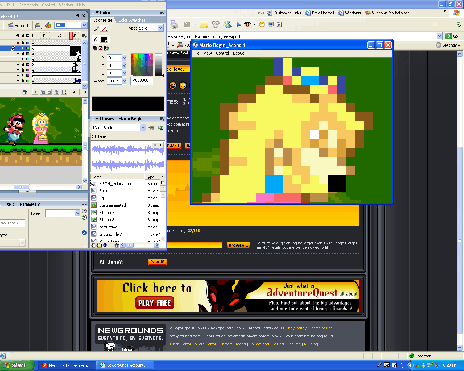Open the Help menu in Flash

click(80, 4)
